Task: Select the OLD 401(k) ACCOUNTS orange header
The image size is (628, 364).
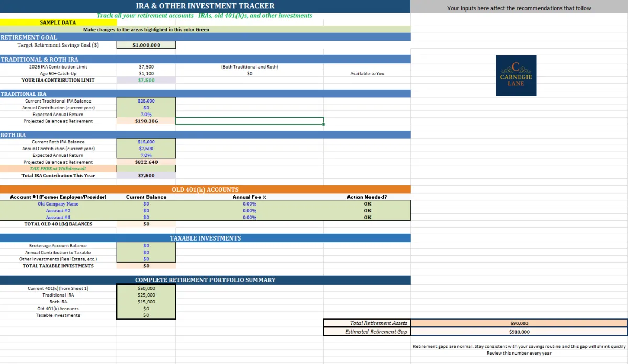Action: coord(205,189)
